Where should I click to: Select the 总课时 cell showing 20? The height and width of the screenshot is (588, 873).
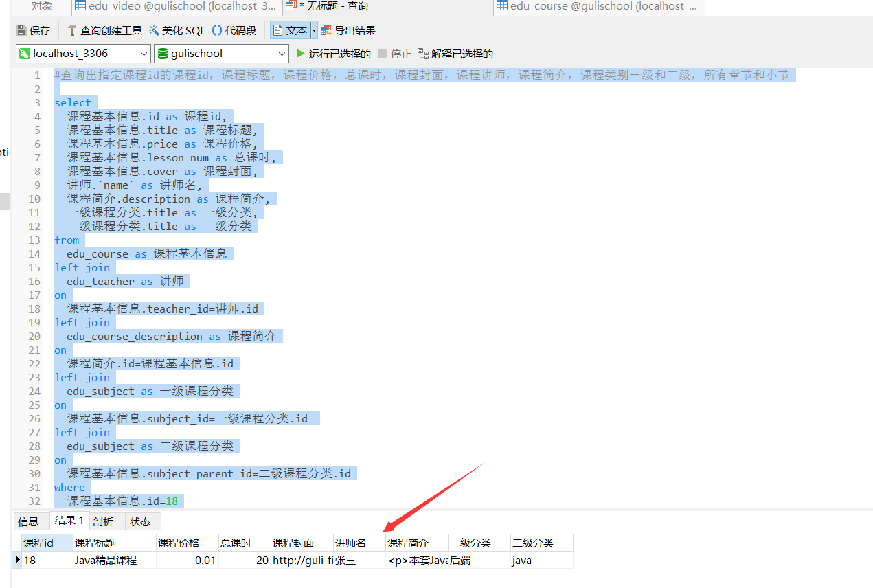click(244, 560)
